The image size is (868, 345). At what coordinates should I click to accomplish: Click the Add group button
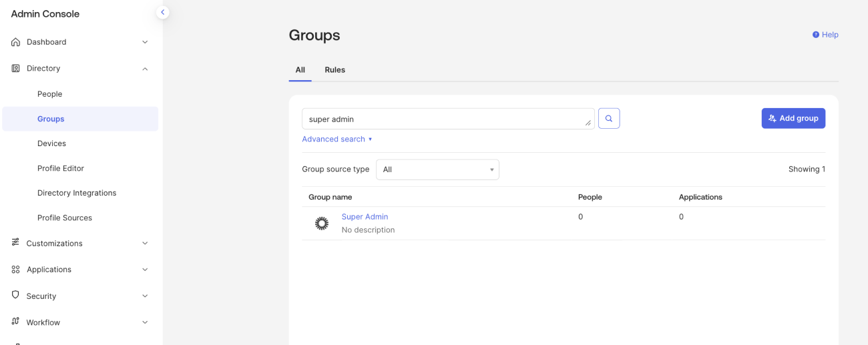(793, 118)
